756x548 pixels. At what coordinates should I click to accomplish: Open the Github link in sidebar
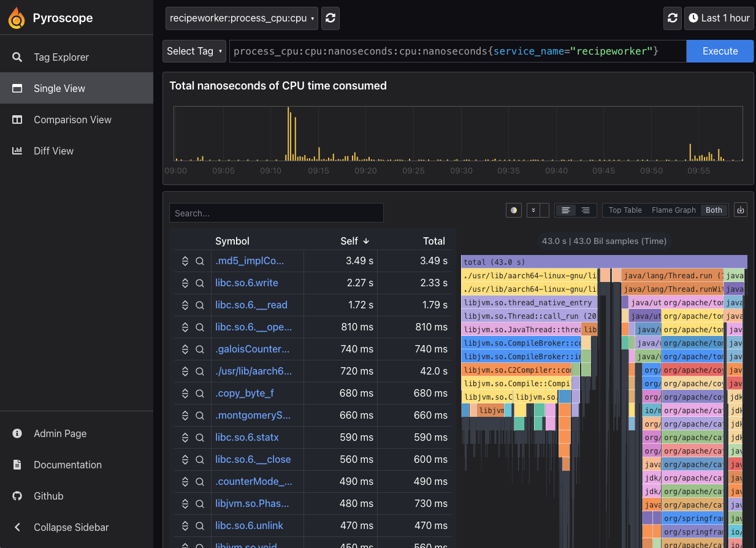coord(77,496)
